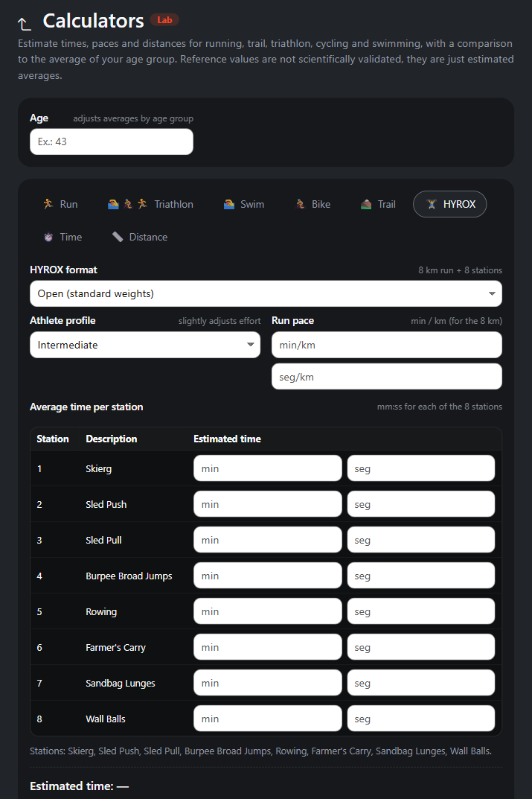Click the 'HYROX format' label
This screenshot has height=799, width=532.
(63, 270)
